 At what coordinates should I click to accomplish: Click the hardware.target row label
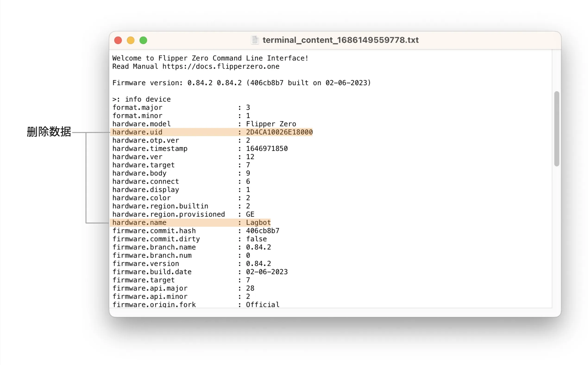pos(143,165)
